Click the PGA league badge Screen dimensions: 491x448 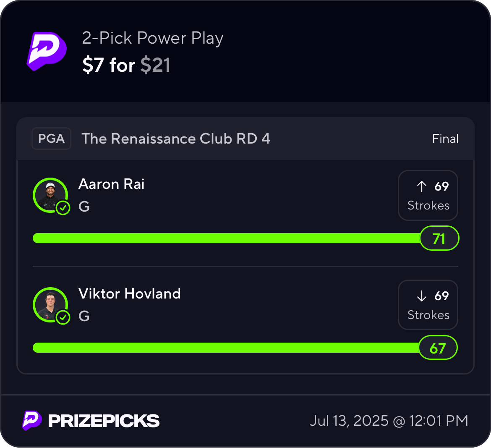51,139
